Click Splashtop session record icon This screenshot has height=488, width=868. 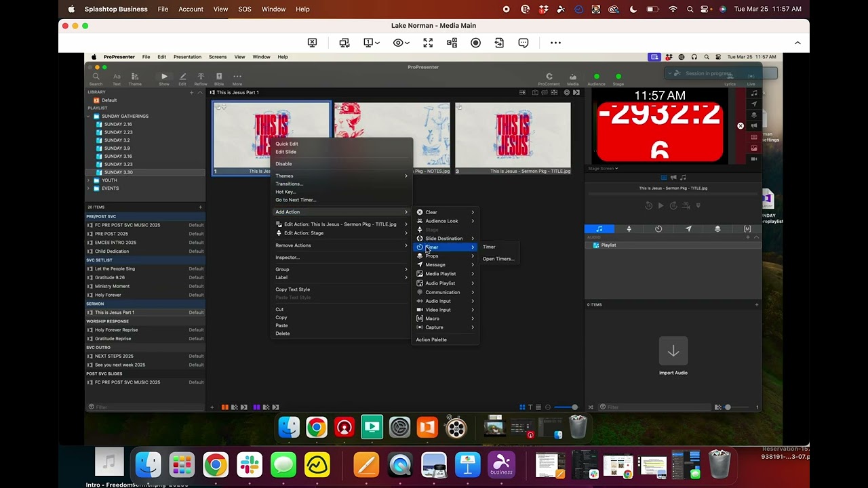coord(475,43)
